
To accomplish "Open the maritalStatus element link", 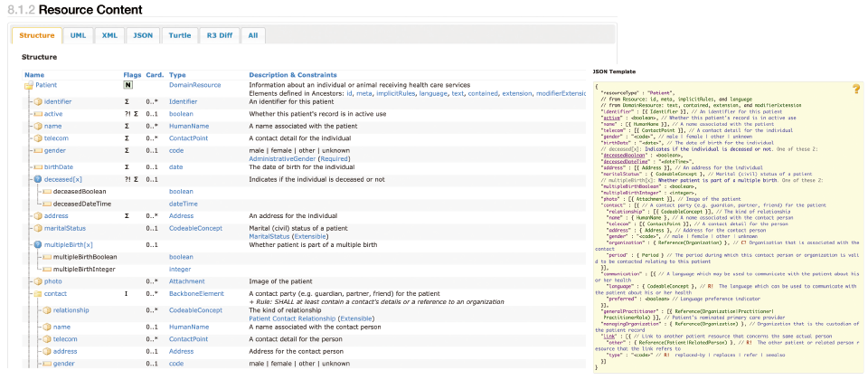I will click(65, 228).
